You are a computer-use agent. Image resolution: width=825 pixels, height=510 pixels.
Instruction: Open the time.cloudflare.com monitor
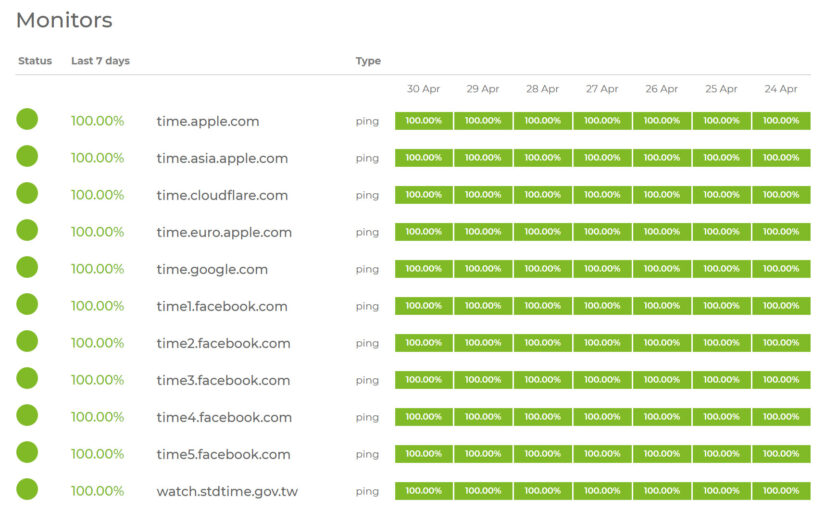tap(222, 195)
